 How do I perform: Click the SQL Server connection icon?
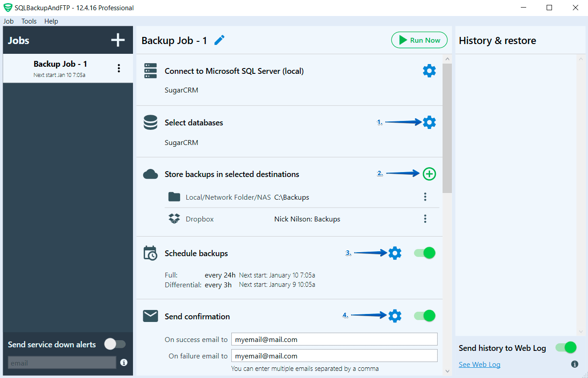pyautogui.click(x=151, y=71)
